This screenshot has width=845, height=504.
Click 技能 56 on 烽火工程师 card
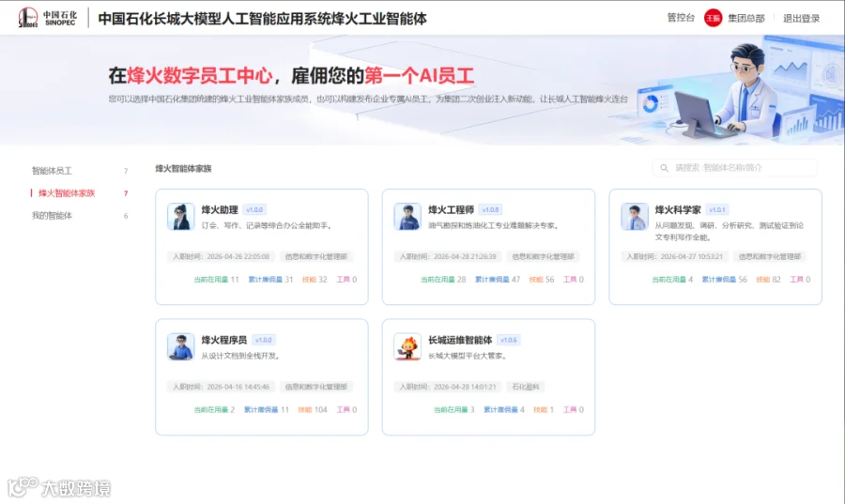(542, 280)
